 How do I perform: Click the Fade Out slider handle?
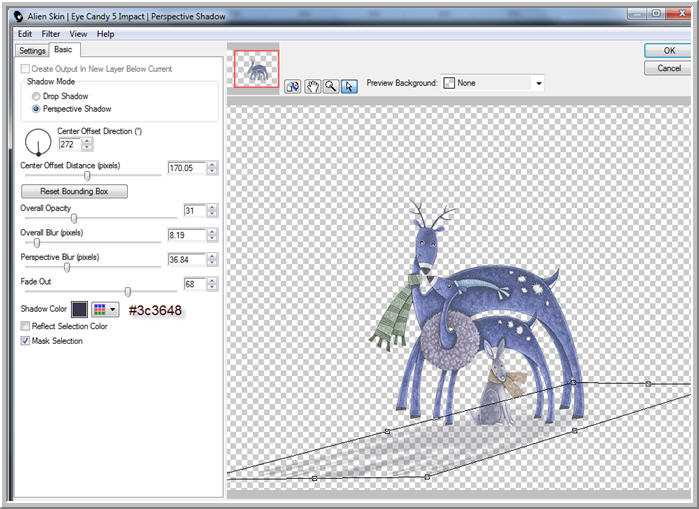(128, 291)
